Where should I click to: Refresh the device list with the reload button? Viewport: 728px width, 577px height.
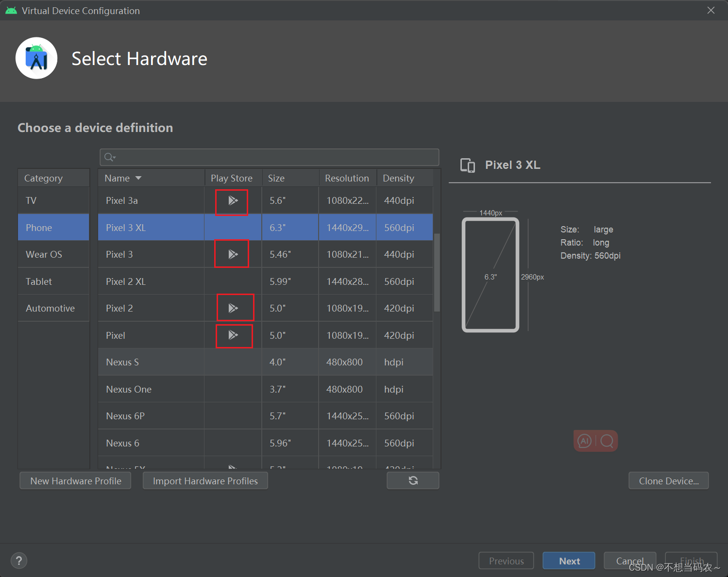[413, 480]
